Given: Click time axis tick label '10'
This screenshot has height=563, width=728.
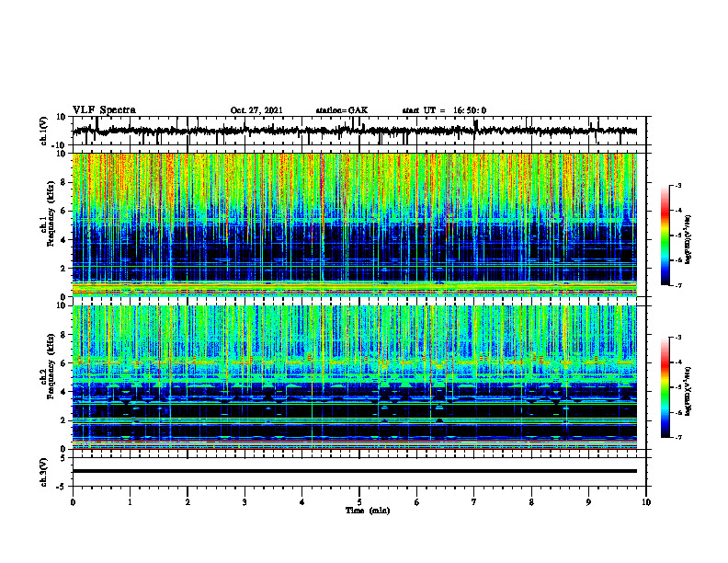Looking at the screenshot, I should 646,502.
